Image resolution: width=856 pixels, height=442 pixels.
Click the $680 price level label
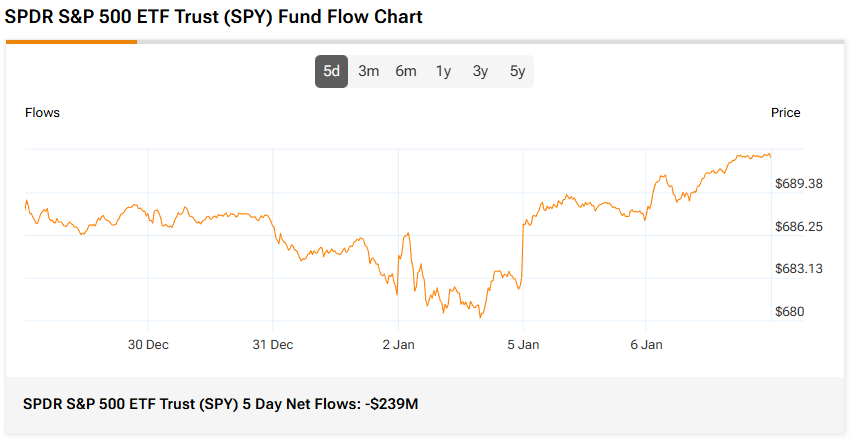(790, 312)
